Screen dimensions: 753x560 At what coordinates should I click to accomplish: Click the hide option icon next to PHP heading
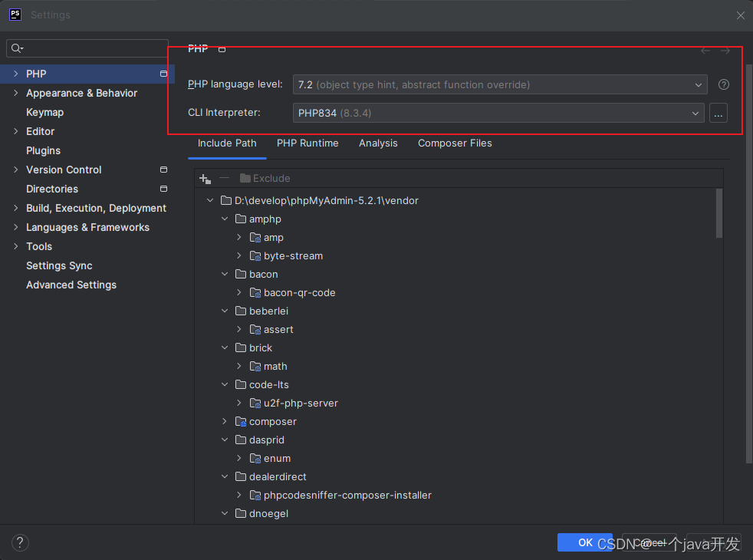tap(221, 48)
